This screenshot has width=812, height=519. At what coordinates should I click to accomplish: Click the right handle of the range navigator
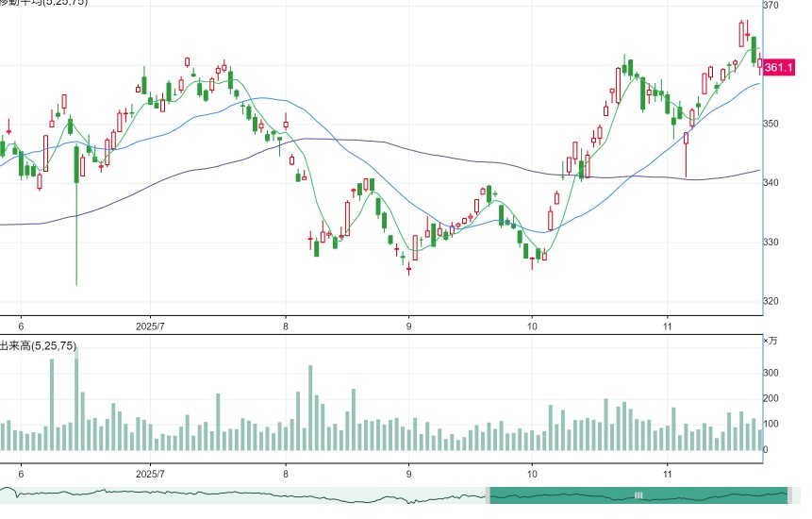tap(789, 495)
